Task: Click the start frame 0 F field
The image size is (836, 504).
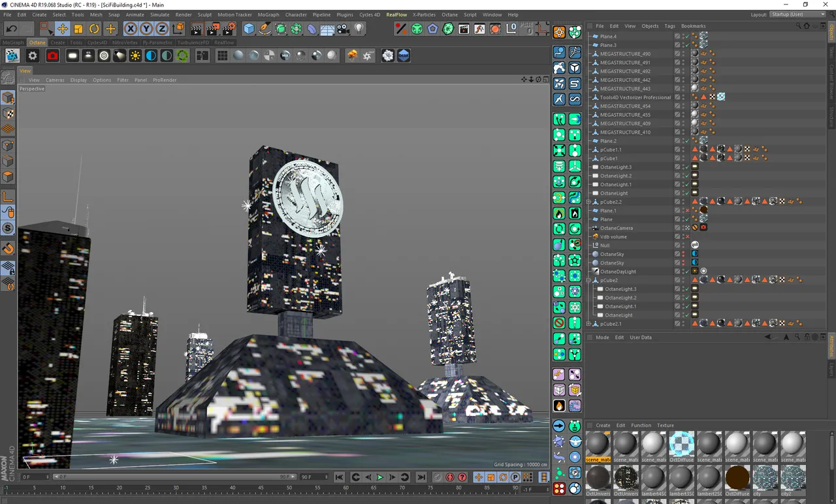Action: [35, 477]
